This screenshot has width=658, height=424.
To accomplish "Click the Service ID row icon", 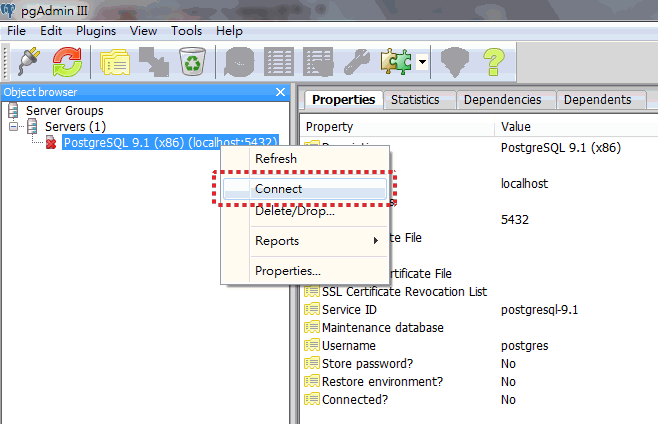I will click(312, 309).
